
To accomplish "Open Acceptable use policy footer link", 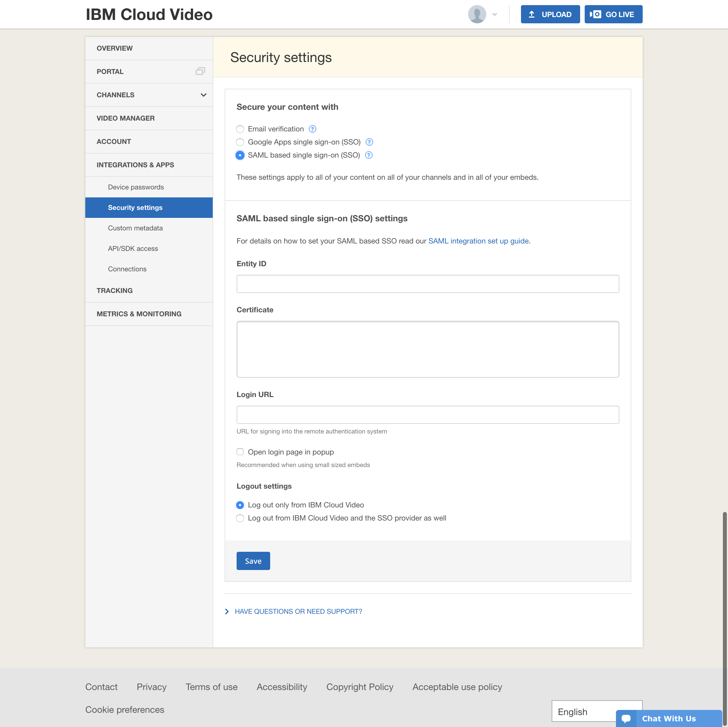I will click(457, 687).
